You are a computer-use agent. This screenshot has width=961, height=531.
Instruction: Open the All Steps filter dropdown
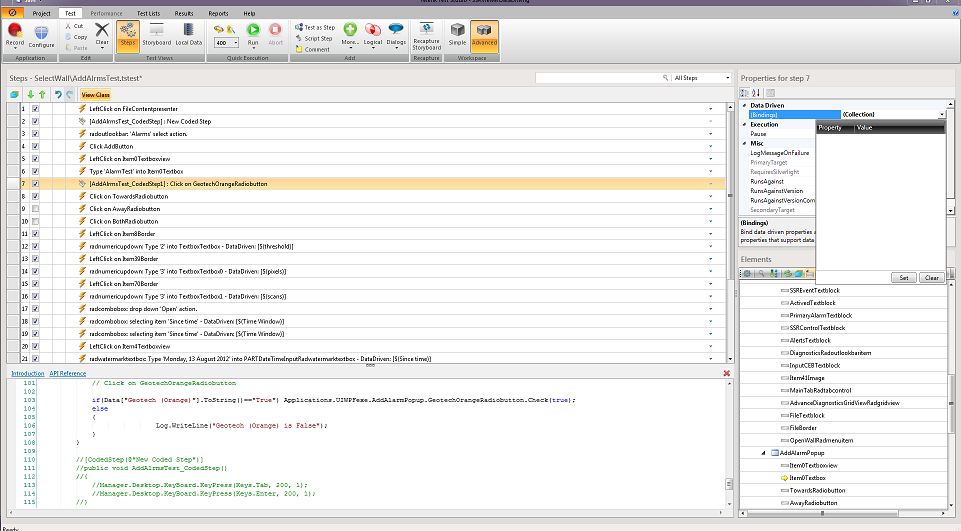725,77
